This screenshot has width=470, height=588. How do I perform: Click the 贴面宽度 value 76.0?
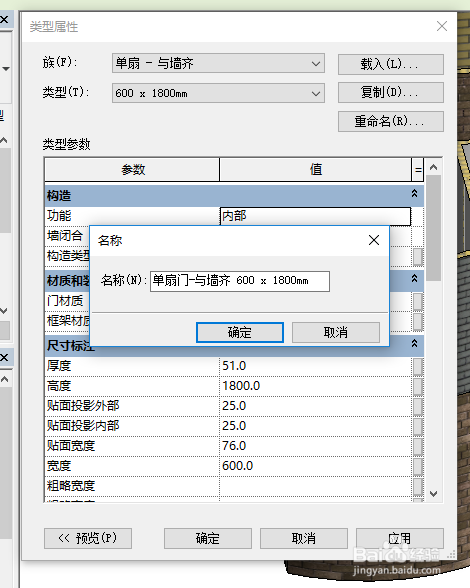coord(315,446)
